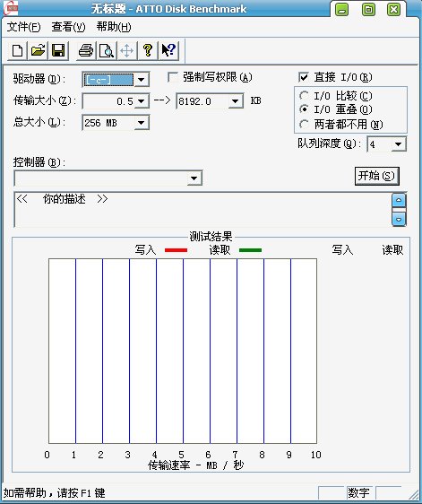The width and height of the screenshot is (422, 504).
Task: Open the 查看(V) menu
Action: tap(68, 27)
